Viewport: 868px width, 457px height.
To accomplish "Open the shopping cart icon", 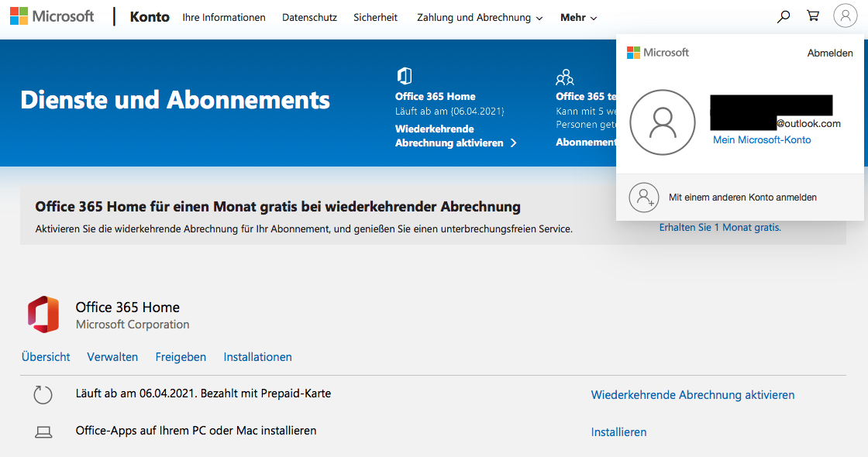I will [x=813, y=16].
